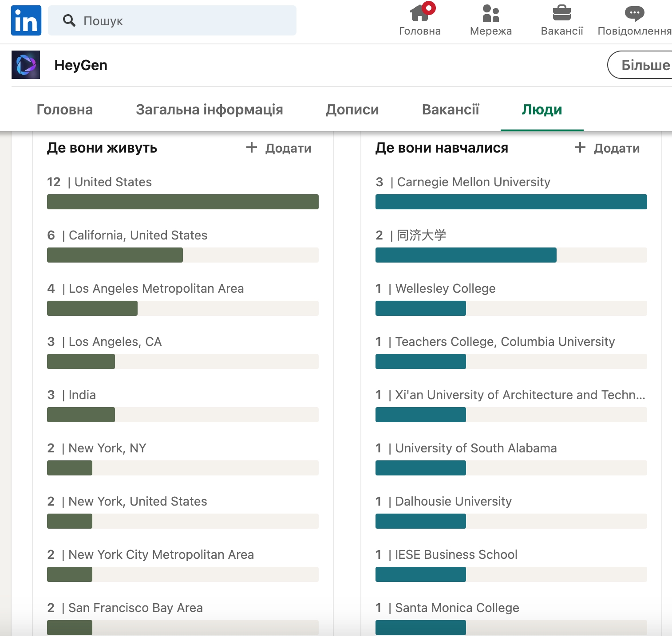Go to Головна in top navigation
This screenshot has height=636, width=672.
[420, 20]
